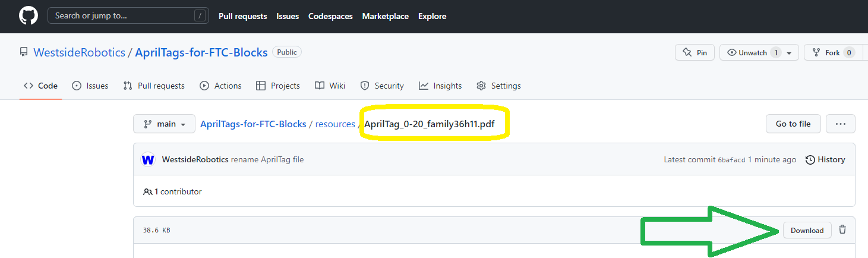Screen dimensions: 868x258
Task: Open latest commit 6bafacd link
Action: [731, 159]
